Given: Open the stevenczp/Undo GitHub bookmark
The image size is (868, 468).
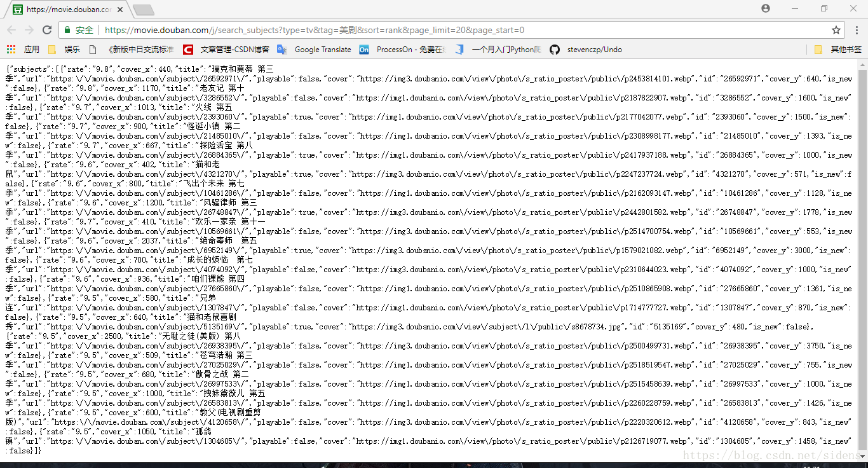Looking at the screenshot, I should click(x=586, y=49).
